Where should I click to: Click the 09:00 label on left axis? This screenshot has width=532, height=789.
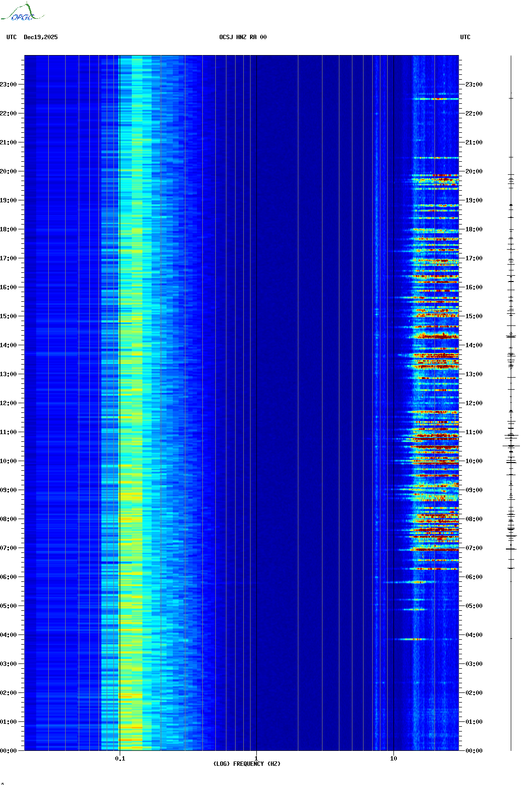coord(8,490)
